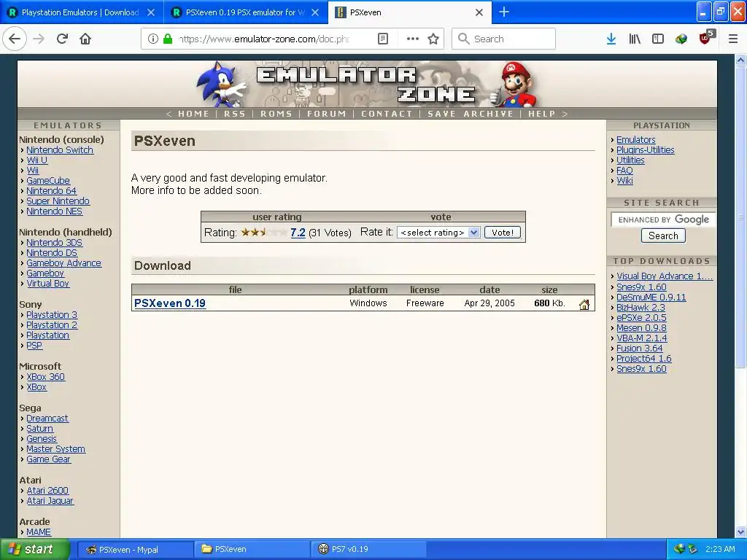Bookmark this page with star icon
The width and height of the screenshot is (747, 560).
433,39
